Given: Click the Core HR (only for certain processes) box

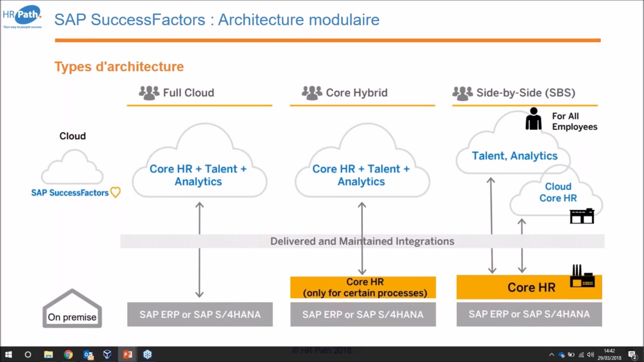Looking at the screenshot, I should click(363, 287).
